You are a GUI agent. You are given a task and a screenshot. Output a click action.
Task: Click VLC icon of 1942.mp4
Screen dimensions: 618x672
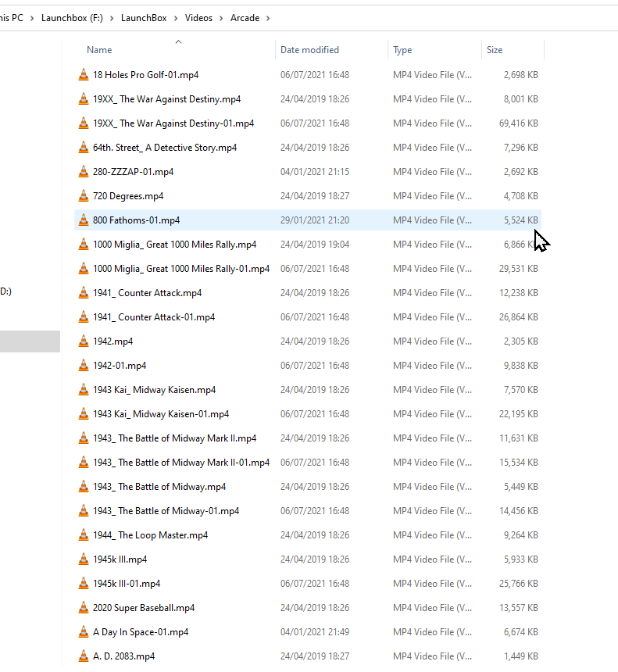[84, 341]
